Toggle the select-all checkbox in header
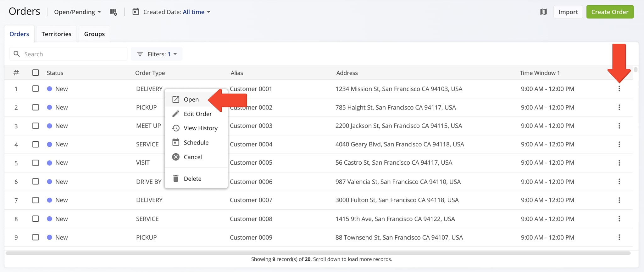Image resolution: width=644 pixels, height=272 pixels. pyautogui.click(x=36, y=73)
